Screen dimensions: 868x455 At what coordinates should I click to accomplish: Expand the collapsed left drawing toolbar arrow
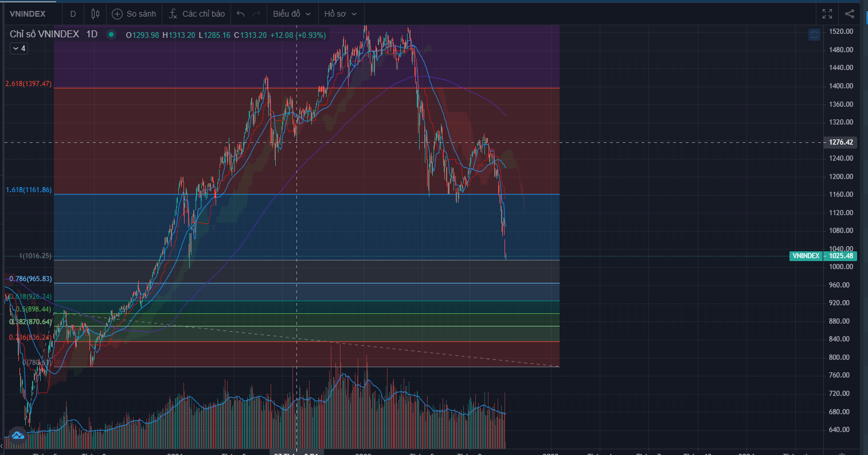(x=2, y=445)
